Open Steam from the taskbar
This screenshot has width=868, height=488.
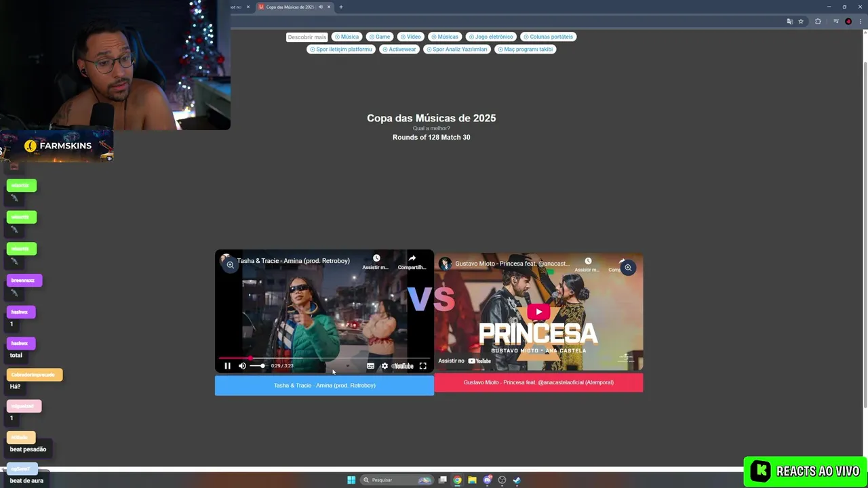[517, 480]
